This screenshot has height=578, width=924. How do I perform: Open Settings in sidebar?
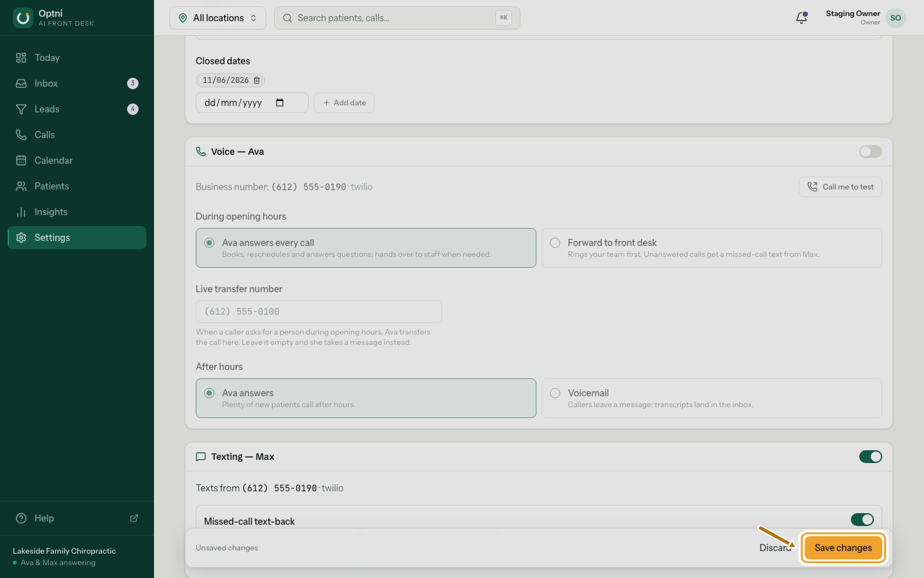click(77, 238)
